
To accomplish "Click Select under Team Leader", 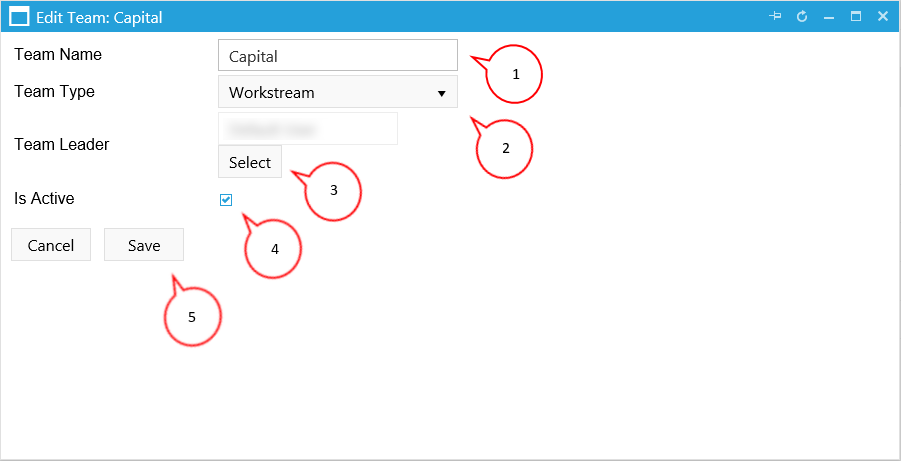I will click(x=250, y=162).
